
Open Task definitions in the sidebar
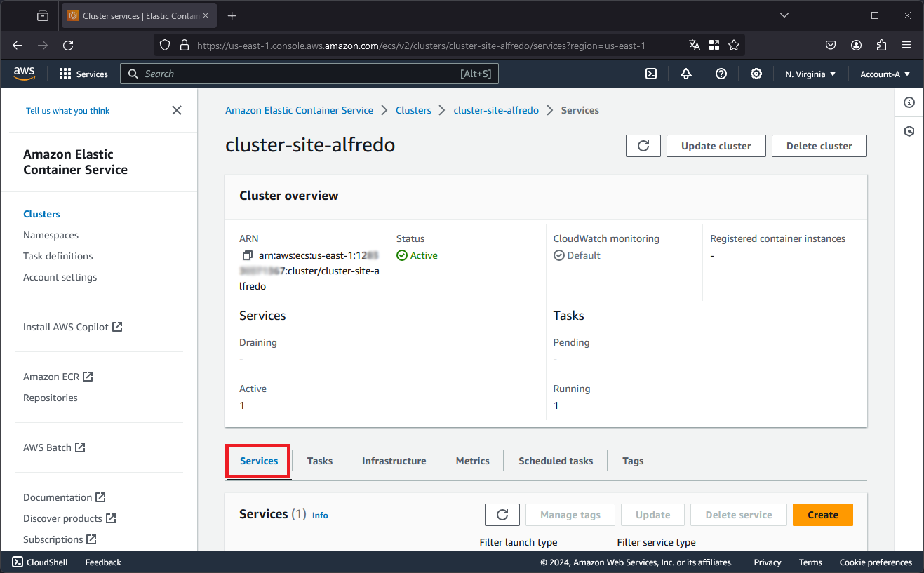58,256
